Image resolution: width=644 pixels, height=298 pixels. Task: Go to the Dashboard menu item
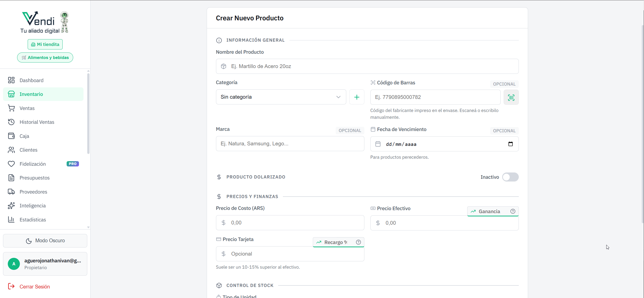coord(31,80)
